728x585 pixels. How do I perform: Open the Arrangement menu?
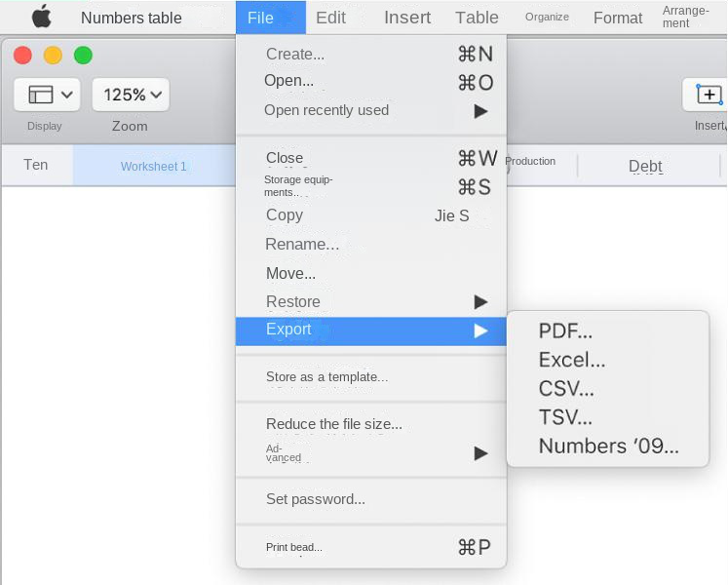685,17
